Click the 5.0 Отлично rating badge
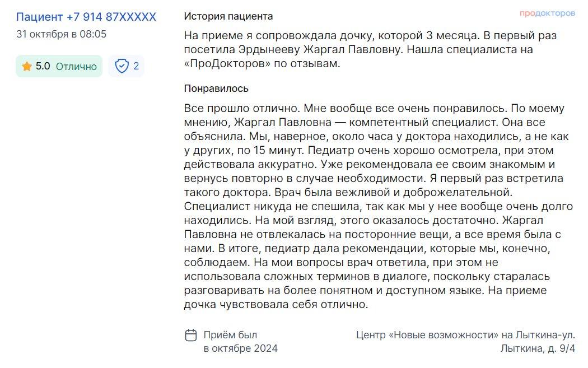The image size is (588, 368). 59,66
